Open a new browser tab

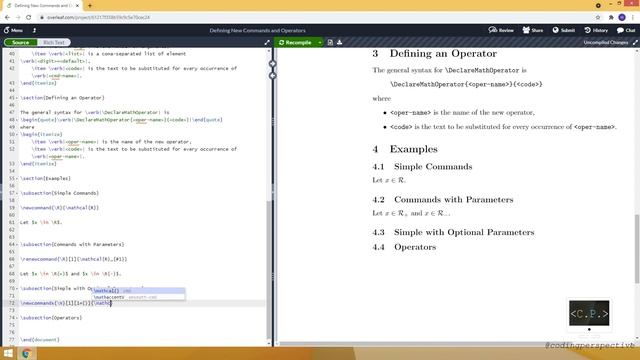click(90, 6)
